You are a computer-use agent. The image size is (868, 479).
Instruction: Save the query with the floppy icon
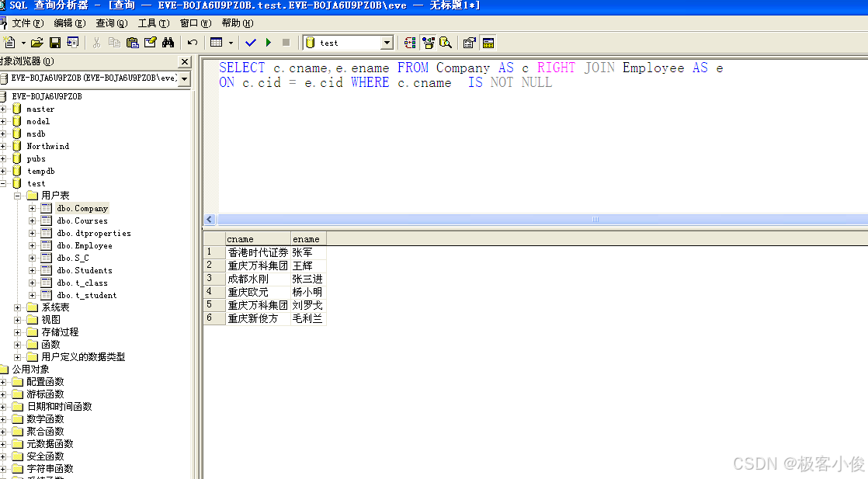[55, 43]
